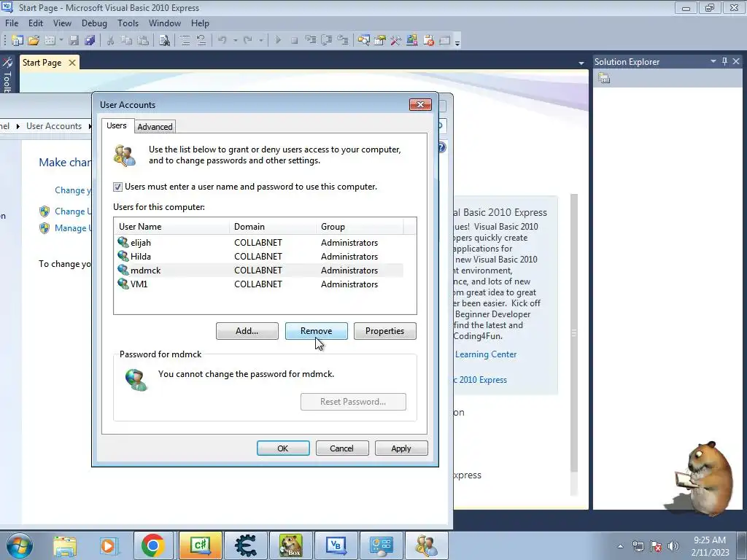Click OK in User Accounts dialog
Viewport: 747px width, 560px height.
pos(283,448)
